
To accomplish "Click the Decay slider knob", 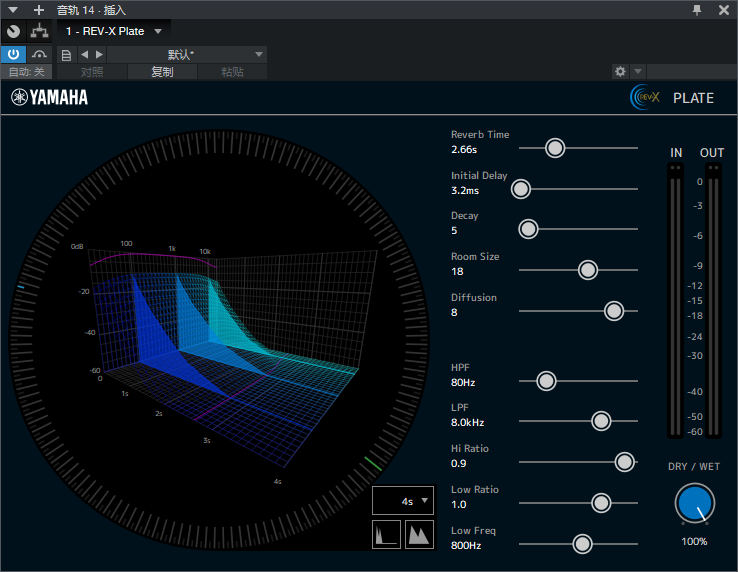I will click(x=528, y=229).
